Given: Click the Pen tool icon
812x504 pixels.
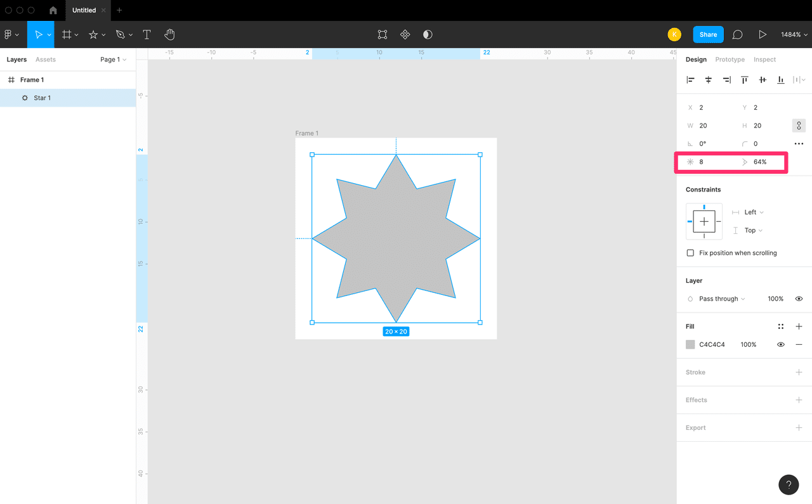Looking at the screenshot, I should point(121,35).
